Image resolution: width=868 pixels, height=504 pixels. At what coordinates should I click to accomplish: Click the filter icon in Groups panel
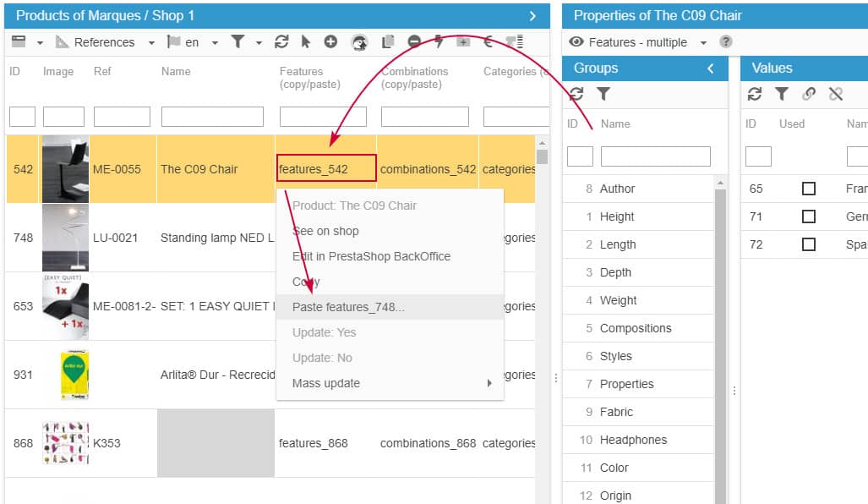(603, 94)
